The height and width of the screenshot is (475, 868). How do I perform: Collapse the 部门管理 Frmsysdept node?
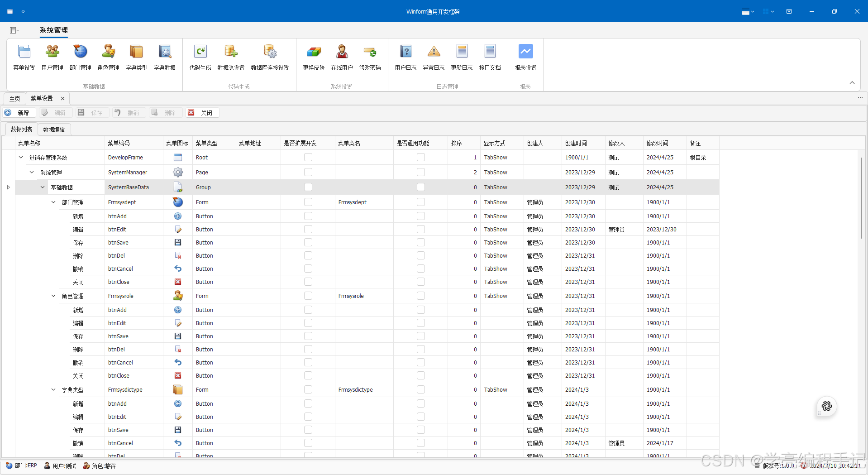[53, 202]
